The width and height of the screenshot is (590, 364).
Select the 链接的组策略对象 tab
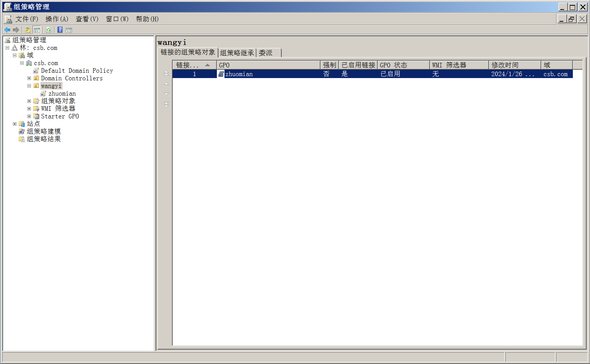[188, 52]
